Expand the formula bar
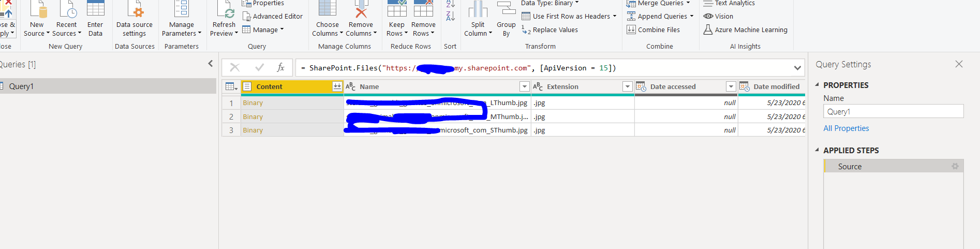The width and height of the screenshot is (980, 249). (797, 68)
